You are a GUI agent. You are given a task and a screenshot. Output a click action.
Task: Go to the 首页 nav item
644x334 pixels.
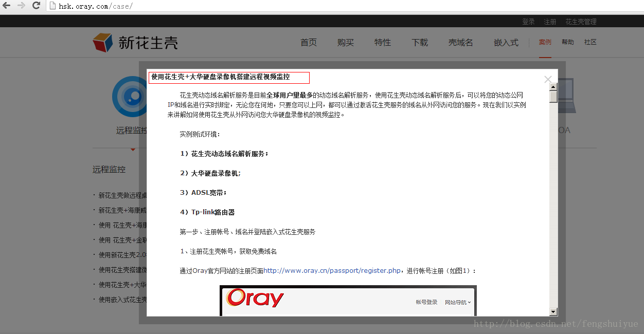pos(309,43)
